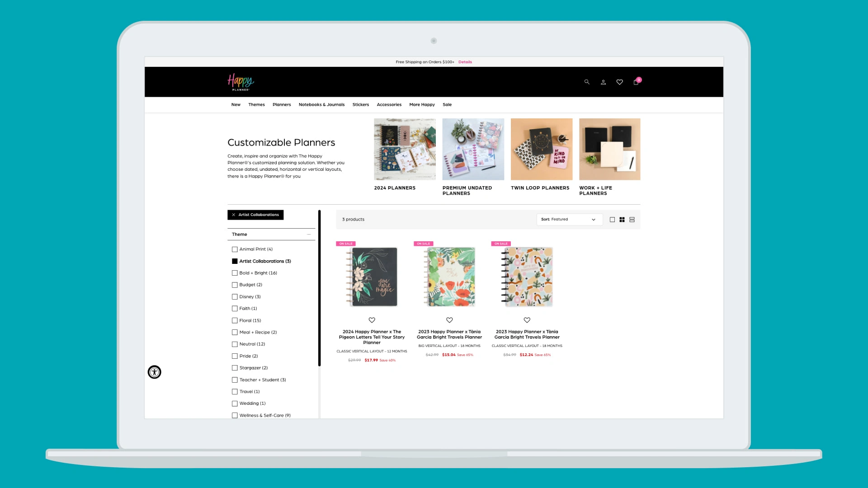This screenshot has width=868, height=488.
Task: Uncheck the Artist Collaborations filter
Action: [235, 261]
